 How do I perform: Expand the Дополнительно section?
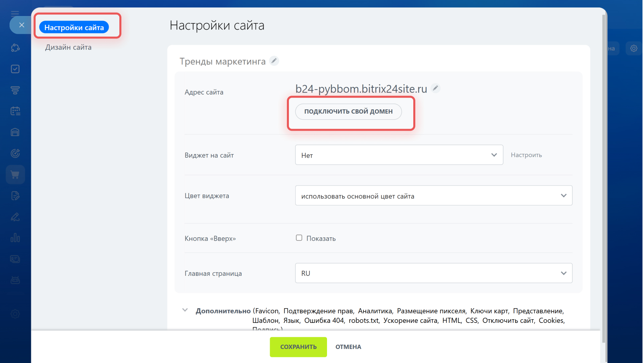tap(185, 310)
